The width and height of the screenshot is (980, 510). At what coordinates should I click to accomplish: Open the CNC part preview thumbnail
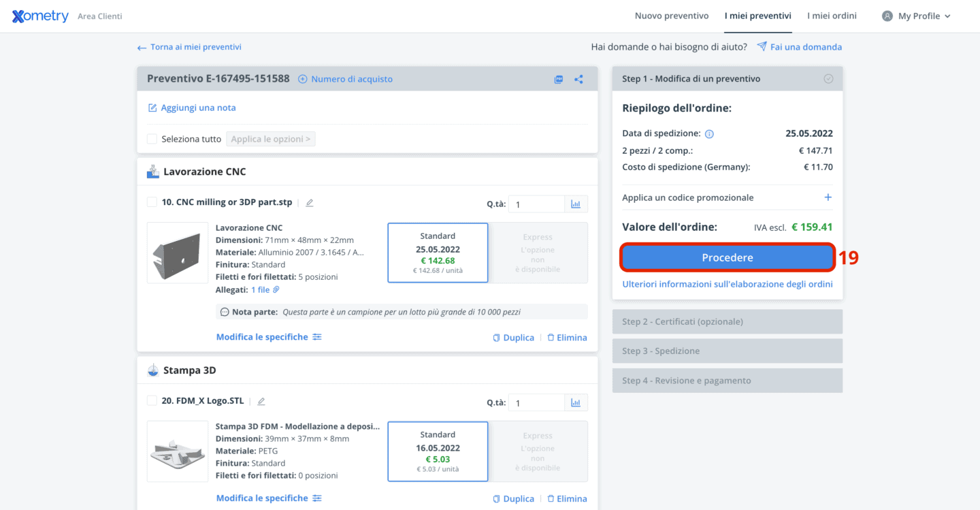[178, 253]
